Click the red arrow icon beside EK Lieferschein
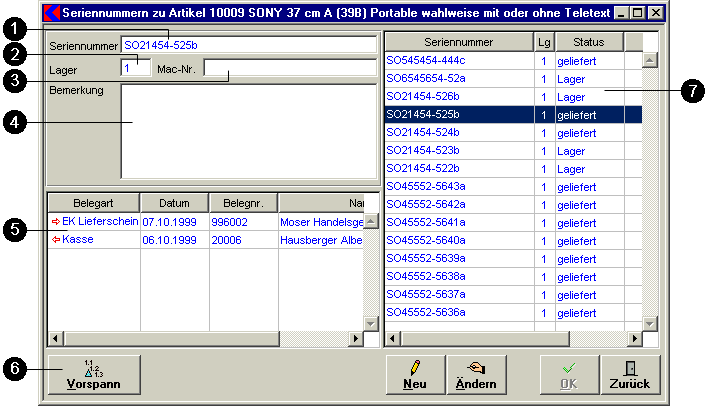Image resolution: width=709 pixels, height=406 pixels. click(55, 221)
